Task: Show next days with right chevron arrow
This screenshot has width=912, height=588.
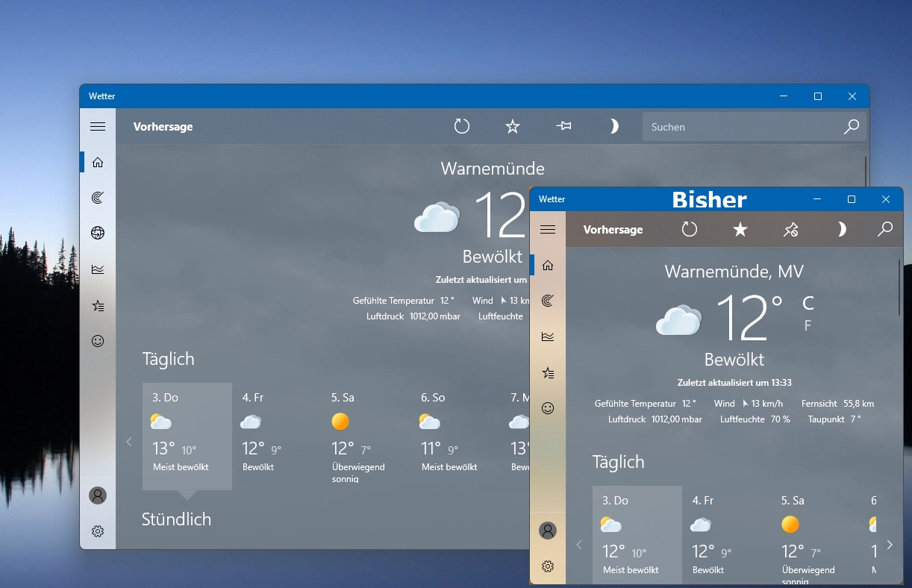Action: coord(890,545)
